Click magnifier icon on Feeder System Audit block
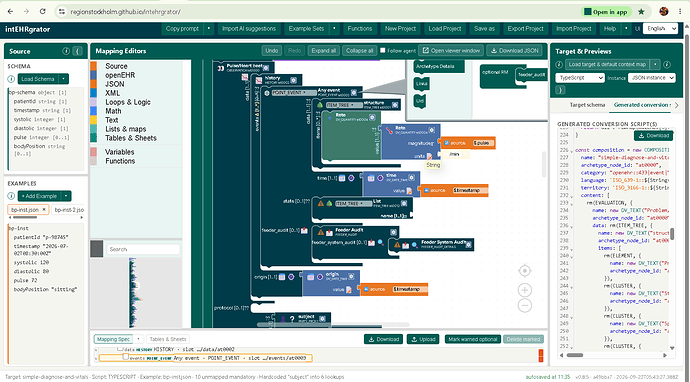Screen dimensions: 690x382 point(415,245)
